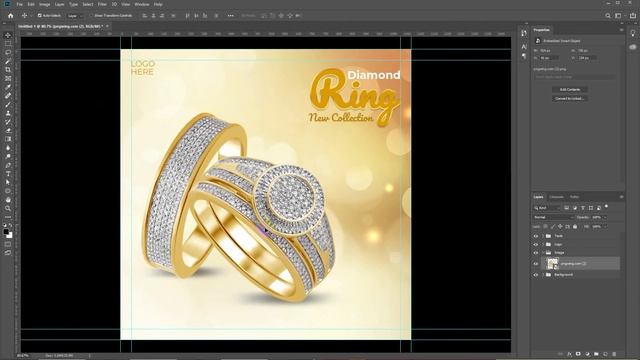Image resolution: width=640 pixels, height=360 pixels.
Task: Click the Share icon at top right
Action: coord(633,16)
